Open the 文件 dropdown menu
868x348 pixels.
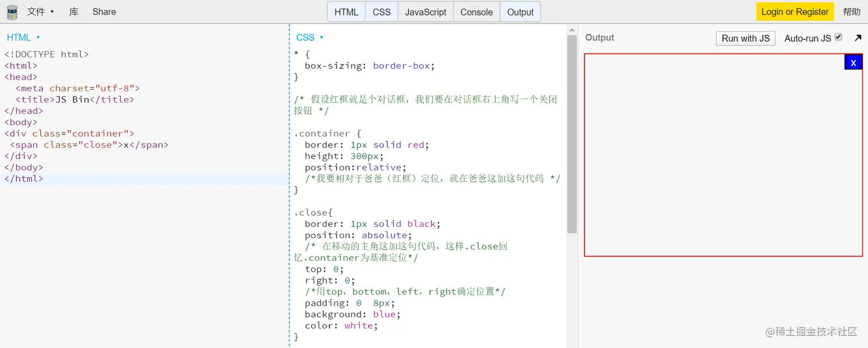tap(41, 11)
